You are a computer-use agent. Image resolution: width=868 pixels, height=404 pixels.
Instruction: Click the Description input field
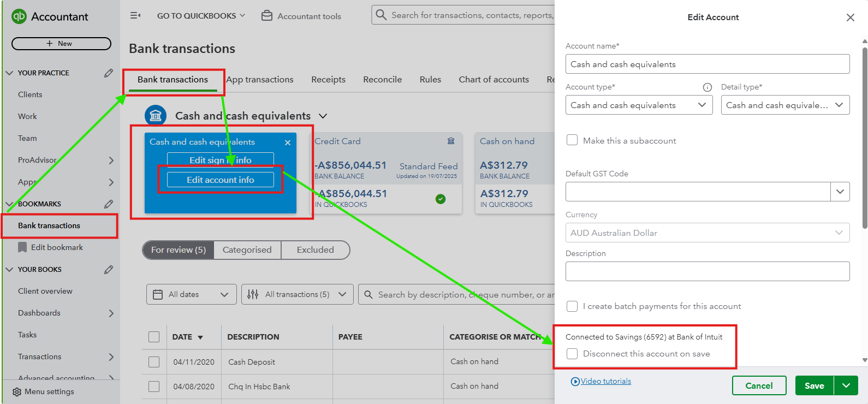(708, 271)
